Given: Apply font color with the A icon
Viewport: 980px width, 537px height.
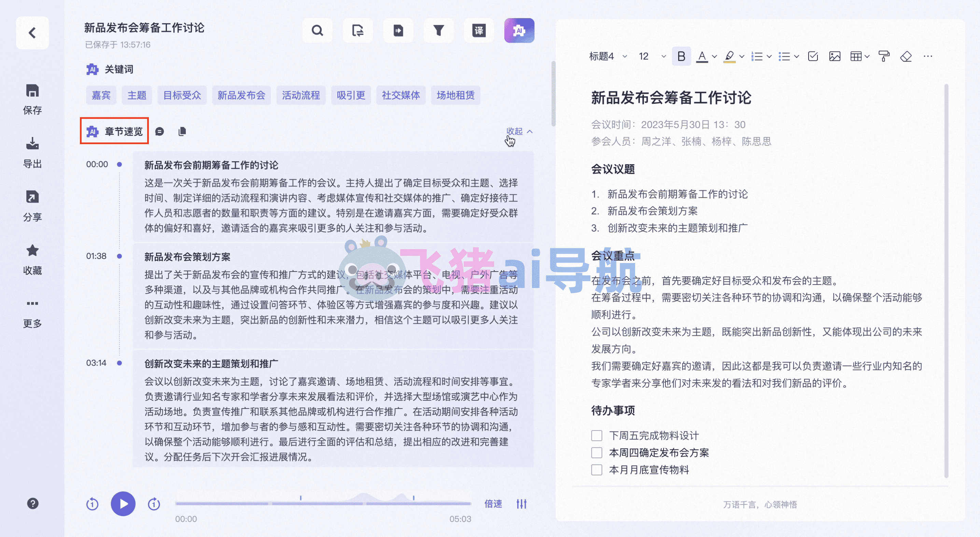Looking at the screenshot, I should click(x=702, y=57).
